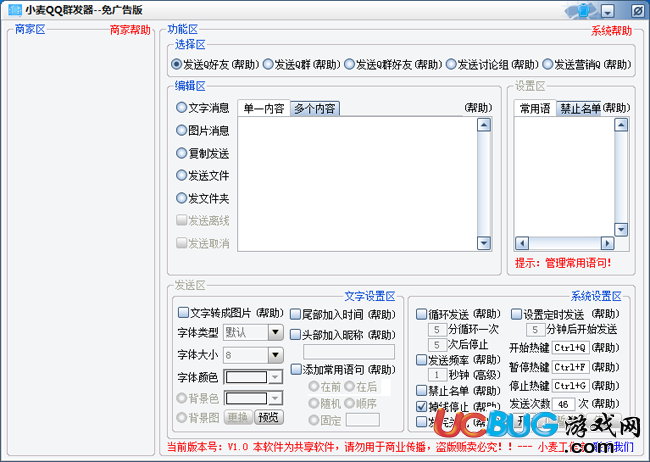Open help link next to 发送Q好友
This screenshot has width=650, height=462.
pyautogui.click(x=245, y=65)
